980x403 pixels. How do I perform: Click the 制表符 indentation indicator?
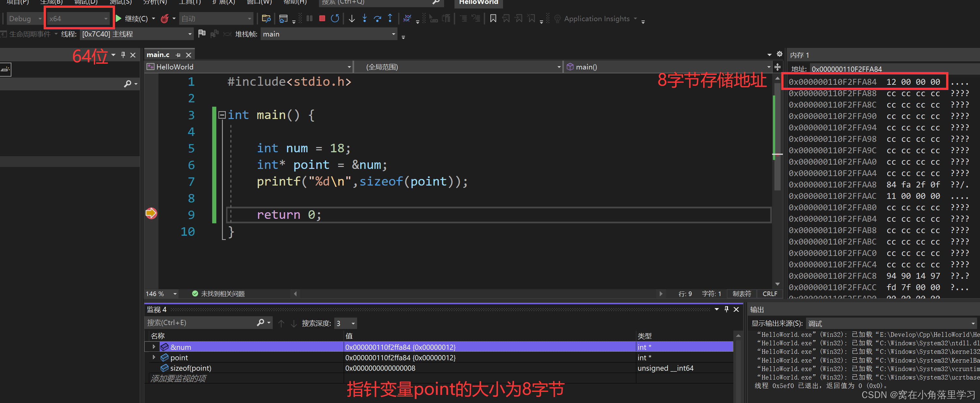click(x=742, y=294)
